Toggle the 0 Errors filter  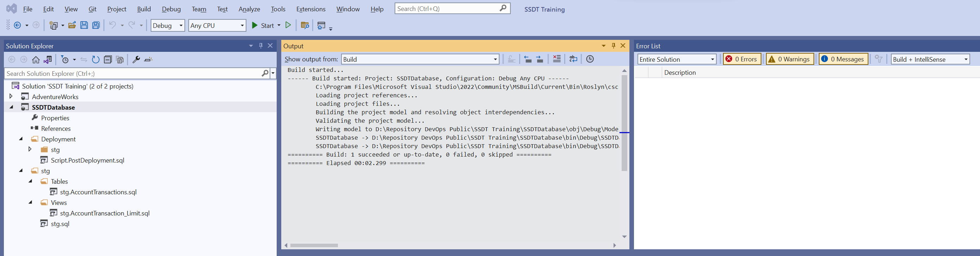click(x=741, y=59)
